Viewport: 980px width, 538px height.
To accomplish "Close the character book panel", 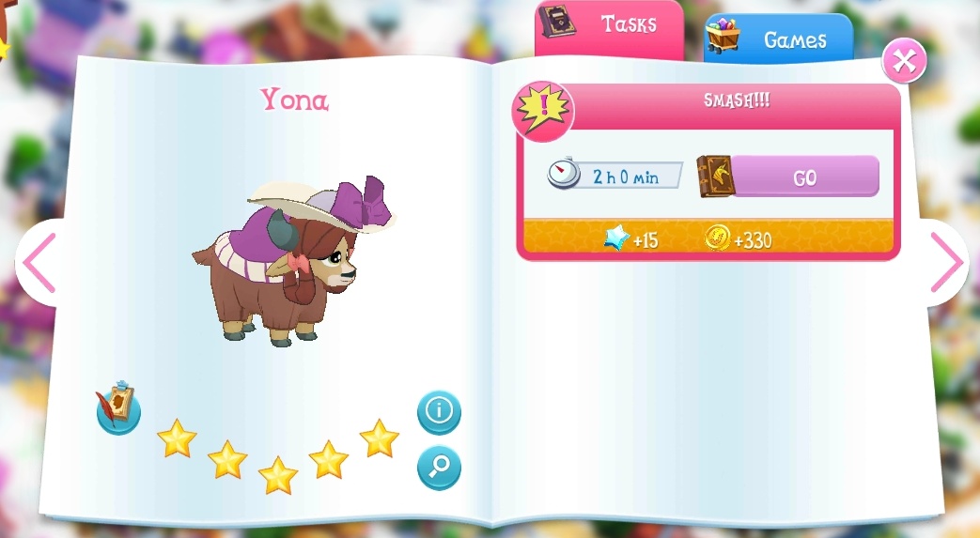I will [x=904, y=61].
